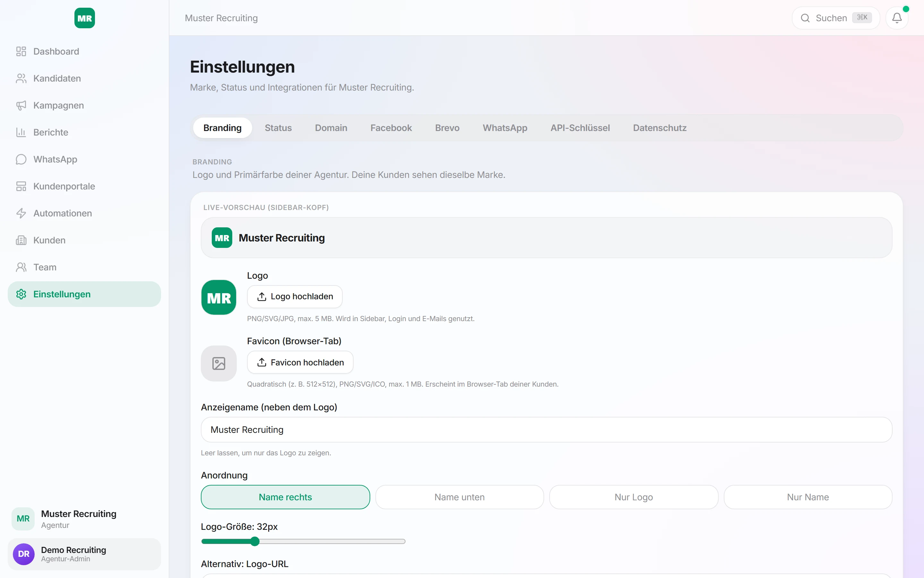Open Automationen in sidebar

tap(84, 213)
